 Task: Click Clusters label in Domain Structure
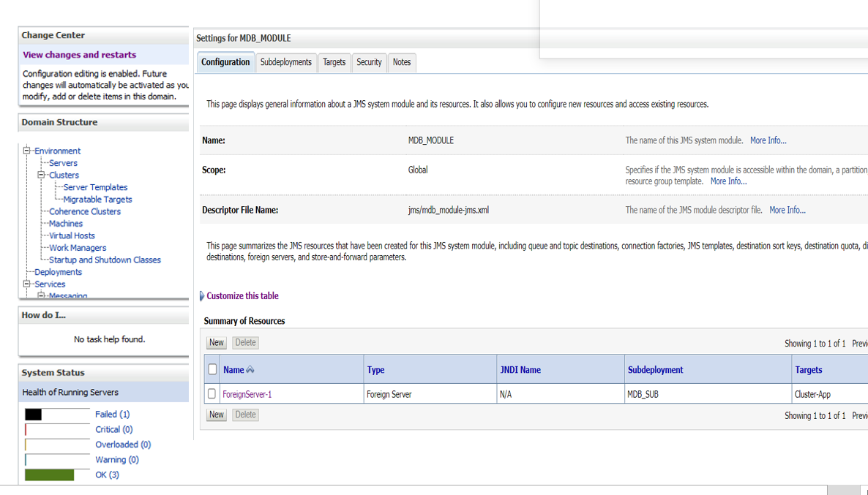[64, 175]
